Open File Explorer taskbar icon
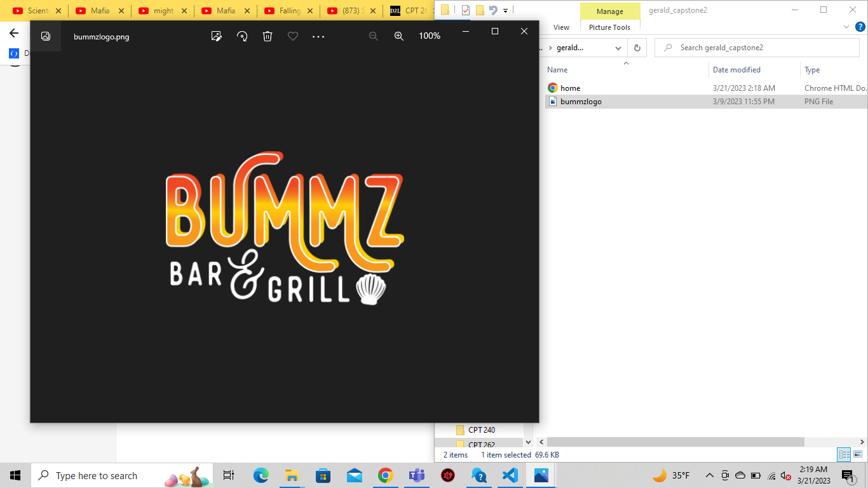The image size is (868, 488). point(292,475)
